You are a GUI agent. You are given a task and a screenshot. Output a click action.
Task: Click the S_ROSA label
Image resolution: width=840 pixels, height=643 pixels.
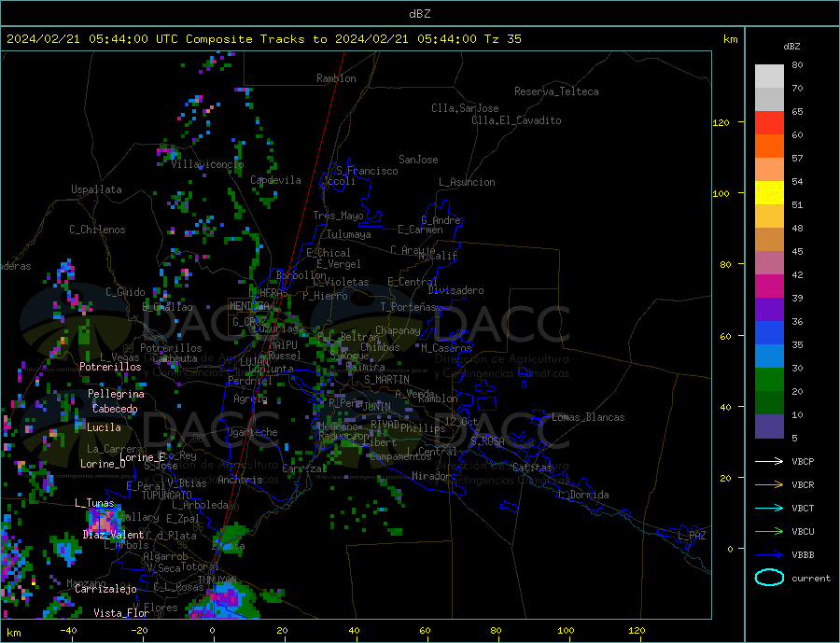[x=487, y=441]
